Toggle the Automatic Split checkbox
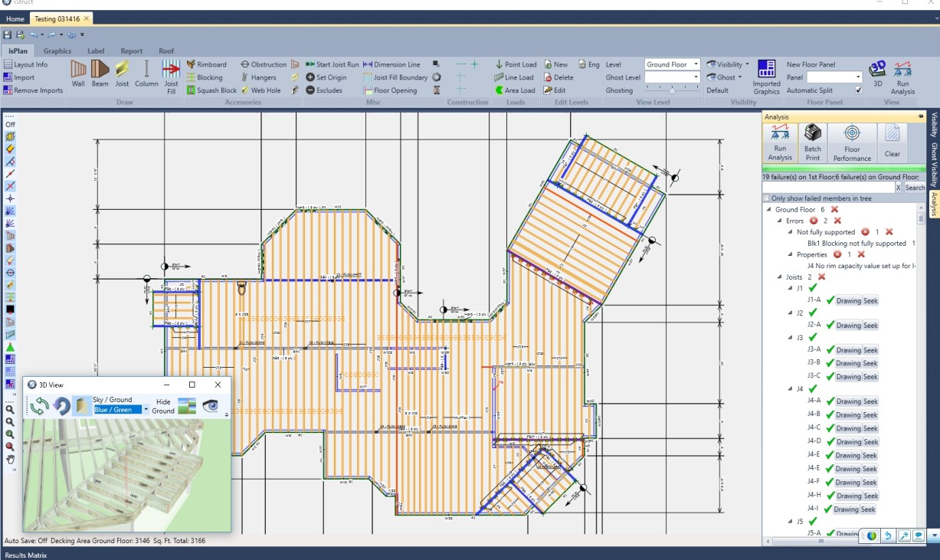940x560 pixels. point(858,90)
